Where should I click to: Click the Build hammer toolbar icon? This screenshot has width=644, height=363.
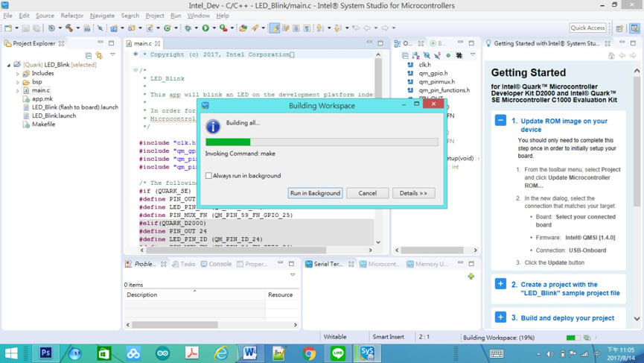tap(69, 28)
